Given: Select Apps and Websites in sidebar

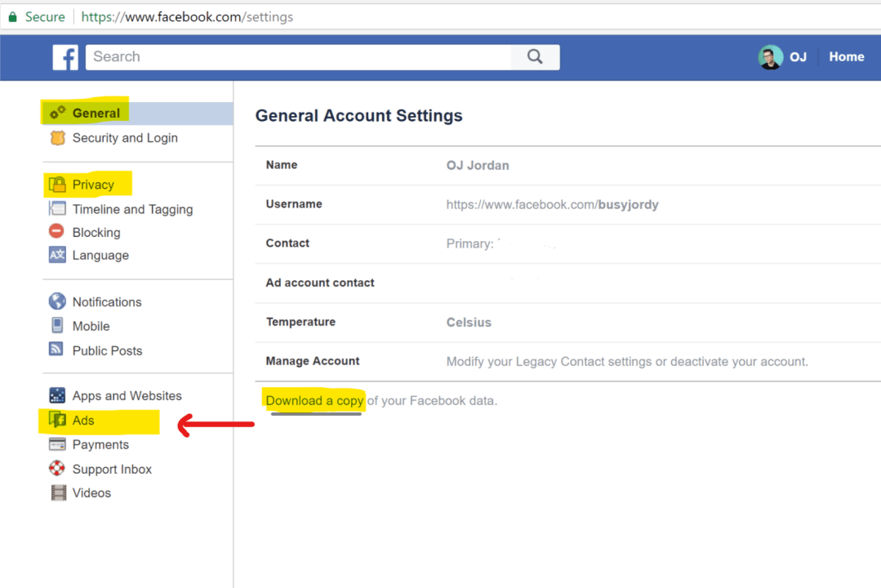Looking at the screenshot, I should click(x=127, y=396).
